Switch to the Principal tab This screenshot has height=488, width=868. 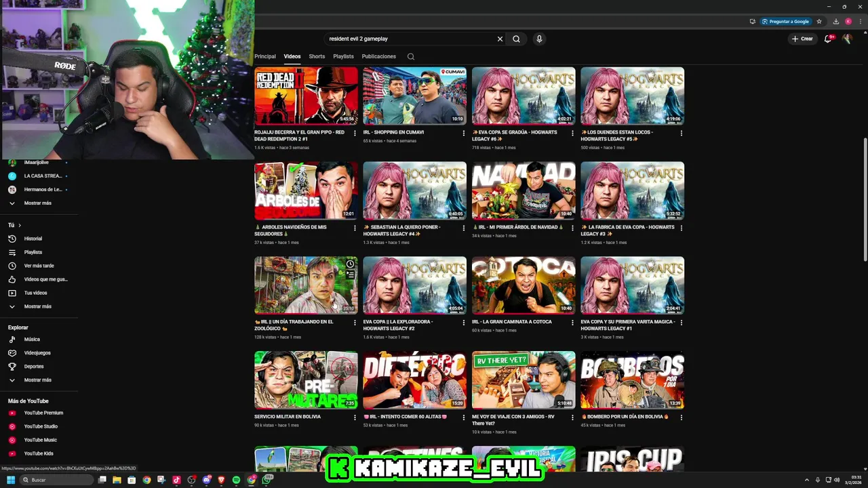point(265,57)
